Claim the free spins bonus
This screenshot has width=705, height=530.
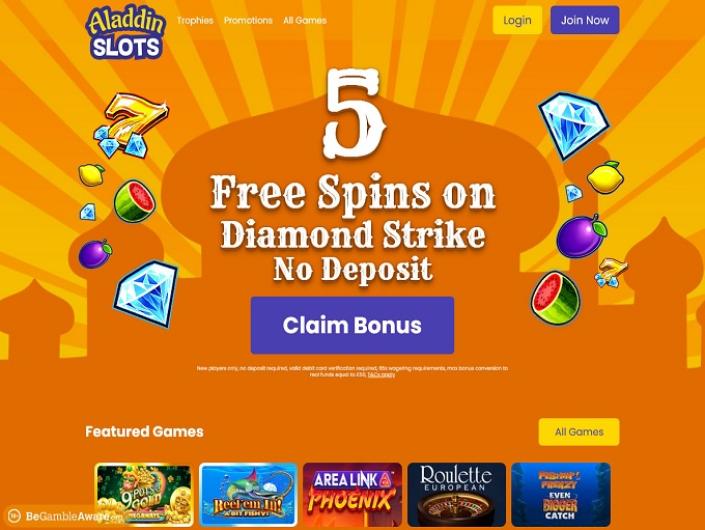[x=352, y=325]
